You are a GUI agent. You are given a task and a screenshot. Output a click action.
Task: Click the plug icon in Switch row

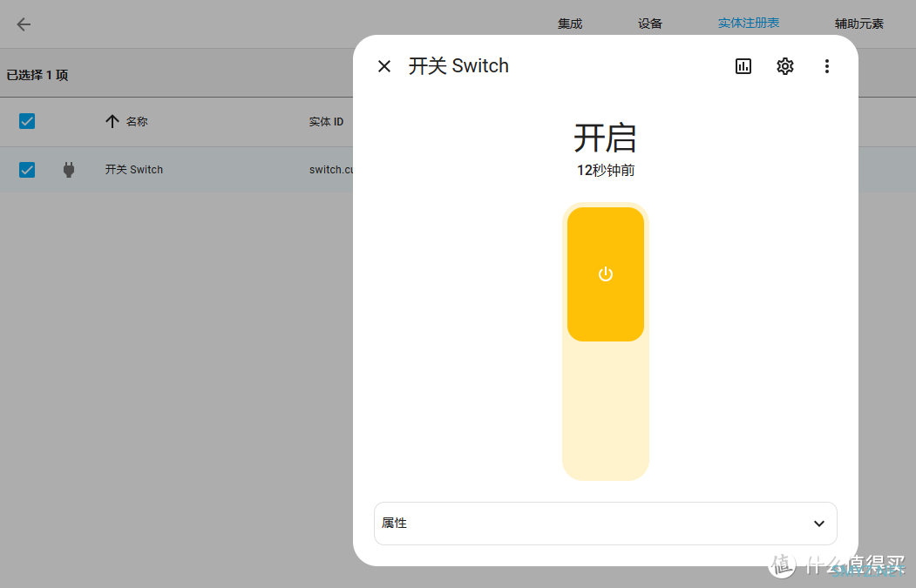[x=68, y=169]
